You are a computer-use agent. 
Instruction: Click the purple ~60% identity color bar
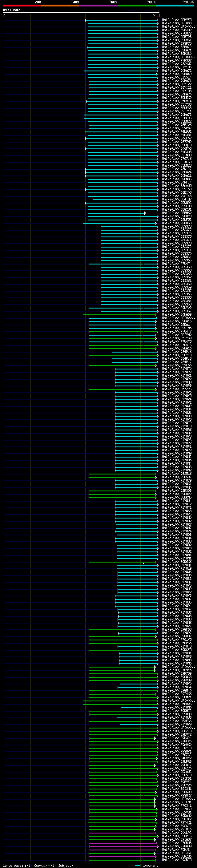(x=98, y=6)
